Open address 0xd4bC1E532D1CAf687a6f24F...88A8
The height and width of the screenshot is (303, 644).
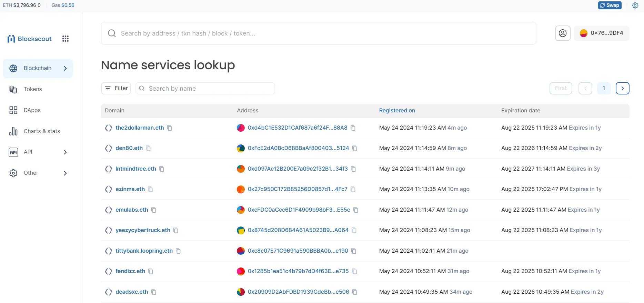pos(298,128)
